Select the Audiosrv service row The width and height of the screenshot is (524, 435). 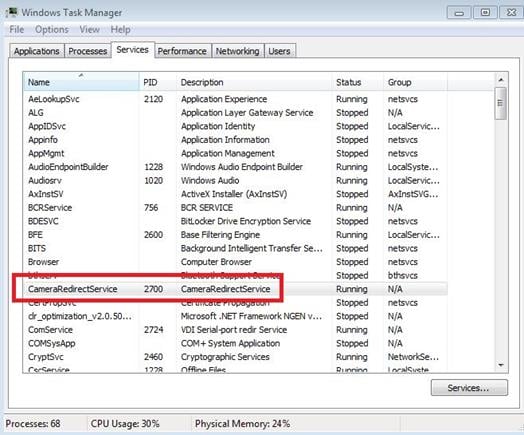(236, 180)
